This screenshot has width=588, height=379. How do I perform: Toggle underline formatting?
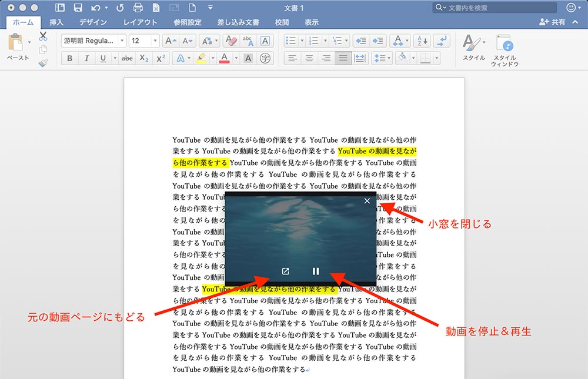(103, 58)
